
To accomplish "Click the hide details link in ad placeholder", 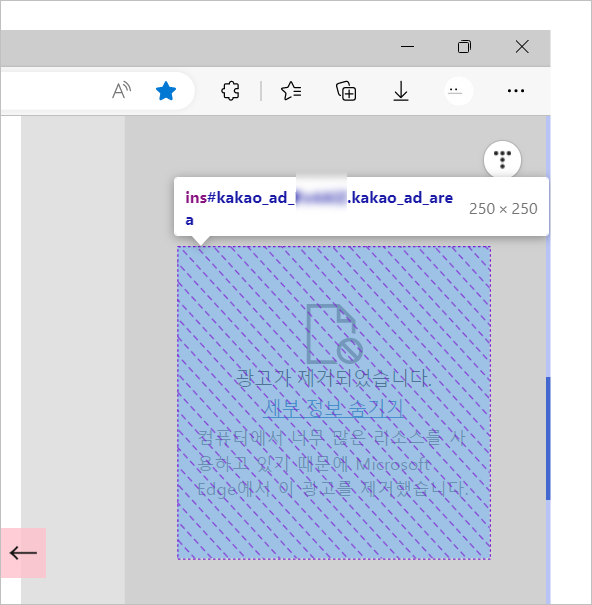I will [x=333, y=409].
